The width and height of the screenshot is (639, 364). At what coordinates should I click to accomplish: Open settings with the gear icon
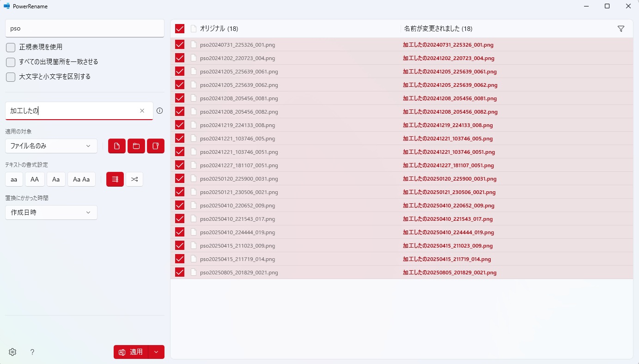12,352
